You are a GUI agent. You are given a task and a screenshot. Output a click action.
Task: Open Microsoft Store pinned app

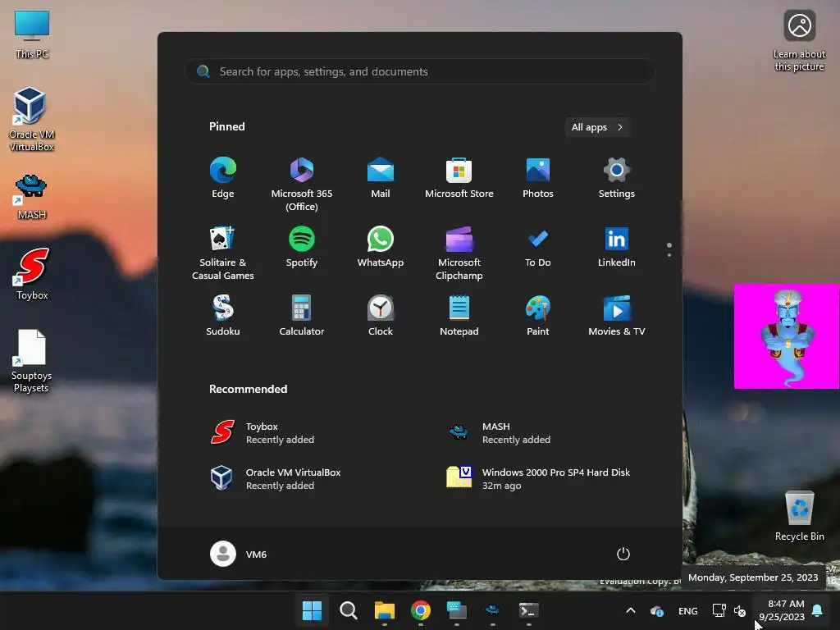pyautogui.click(x=459, y=178)
